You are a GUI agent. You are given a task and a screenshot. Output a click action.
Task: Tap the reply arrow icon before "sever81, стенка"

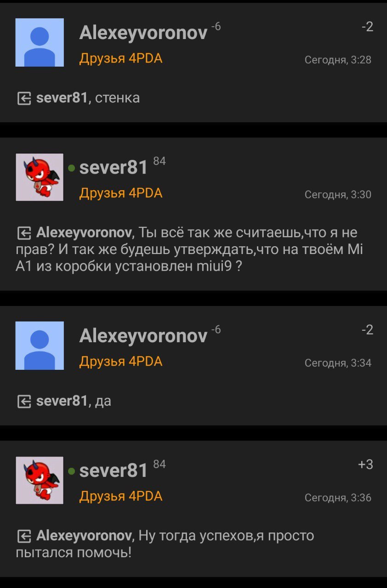tap(24, 98)
